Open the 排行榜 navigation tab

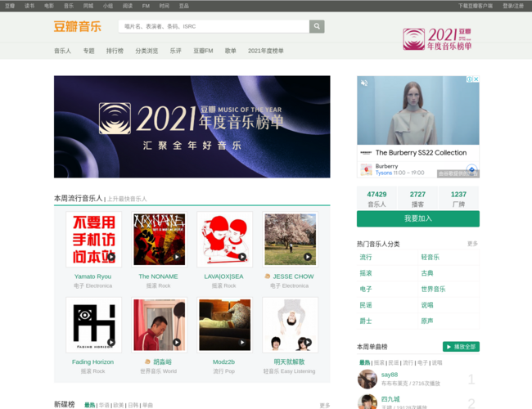115,51
